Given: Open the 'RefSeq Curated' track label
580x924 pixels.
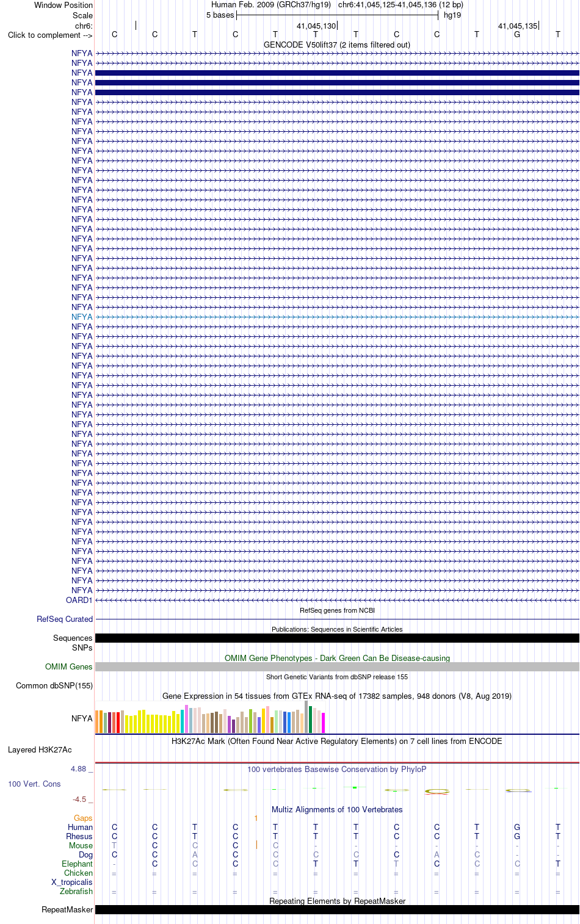Looking at the screenshot, I should (x=65, y=619).
